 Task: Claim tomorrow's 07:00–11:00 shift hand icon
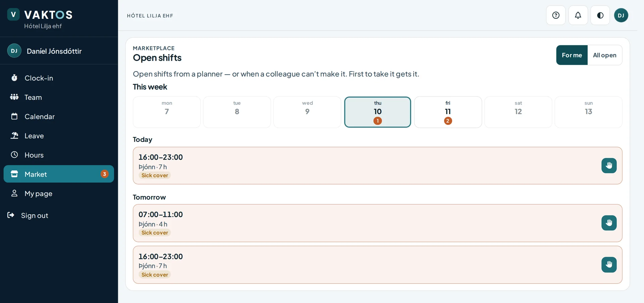[609, 223]
